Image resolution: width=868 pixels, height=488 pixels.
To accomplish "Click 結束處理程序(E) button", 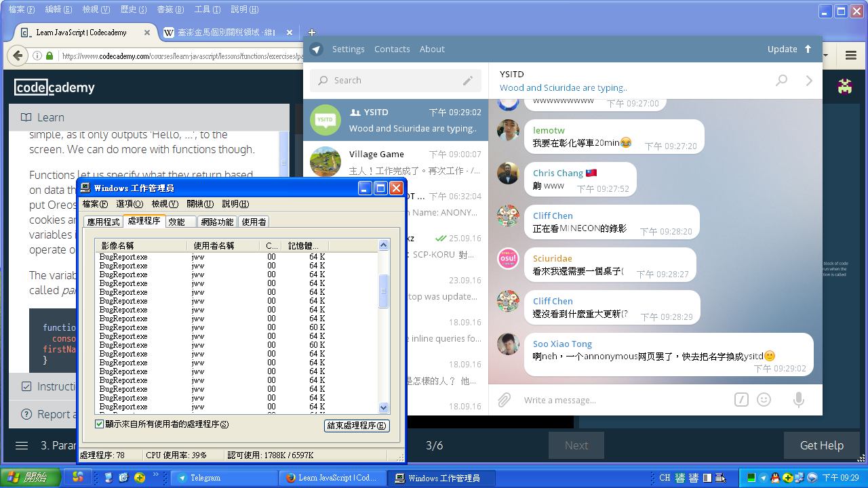I will pos(357,426).
